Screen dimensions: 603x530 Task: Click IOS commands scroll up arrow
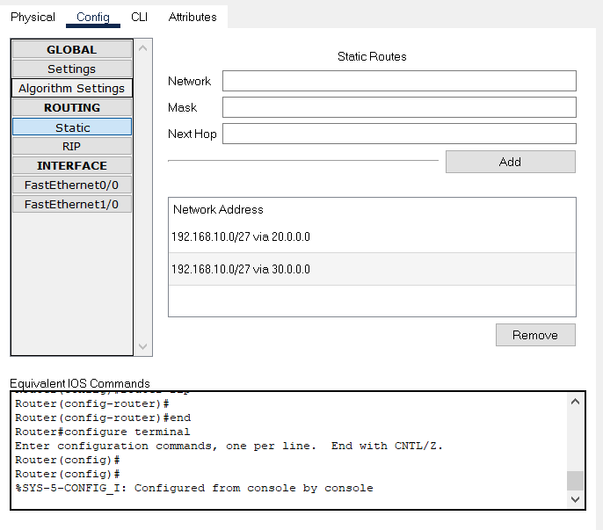(575, 402)
